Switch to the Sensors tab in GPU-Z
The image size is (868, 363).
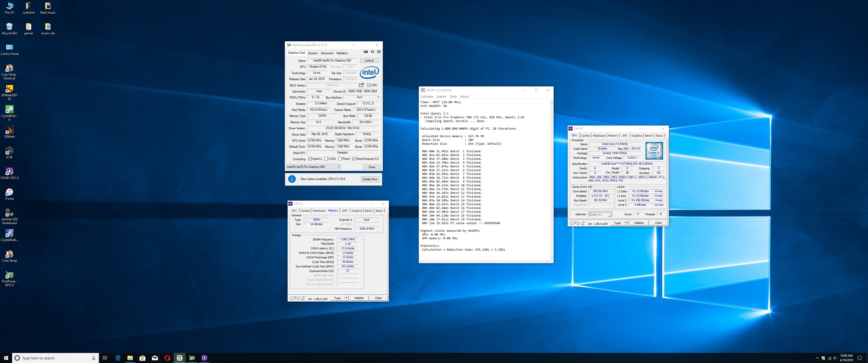coord(313,53)
